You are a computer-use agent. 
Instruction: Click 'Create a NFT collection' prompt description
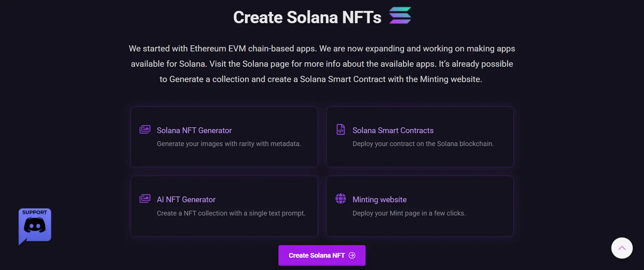coord(231,213)
